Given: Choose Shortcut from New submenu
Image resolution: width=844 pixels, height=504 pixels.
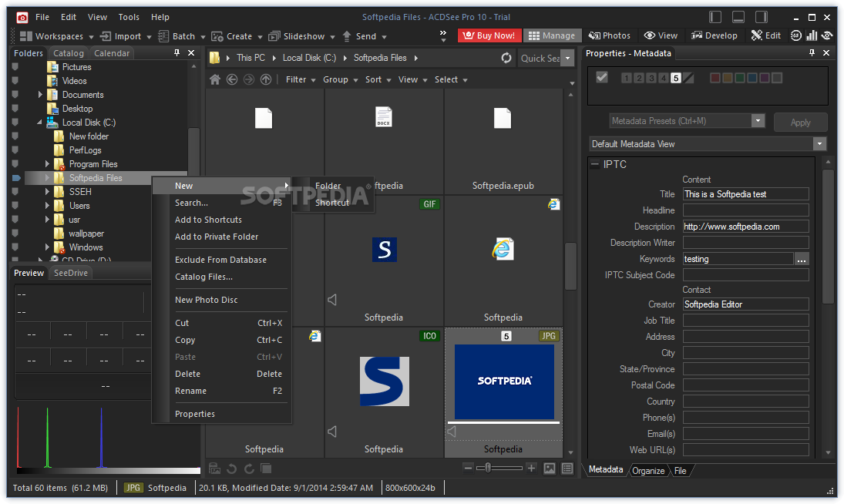Looking at the screenshot, I should tap(333, 202).
